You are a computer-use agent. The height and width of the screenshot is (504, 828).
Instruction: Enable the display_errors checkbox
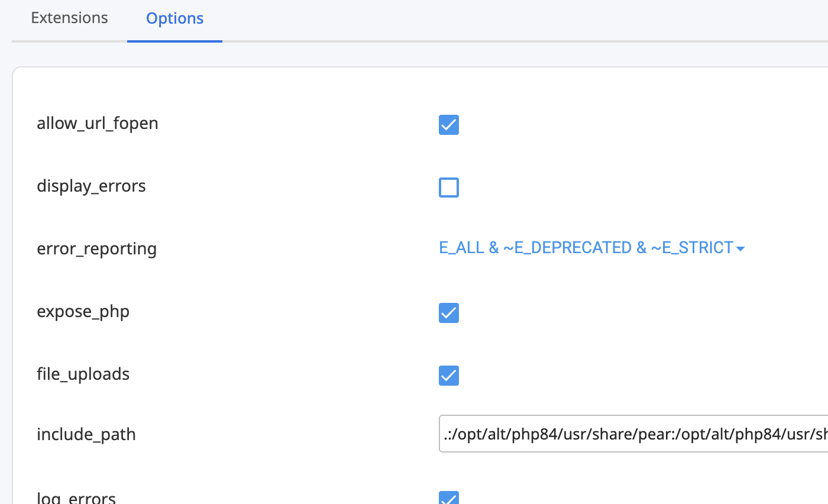449,188
